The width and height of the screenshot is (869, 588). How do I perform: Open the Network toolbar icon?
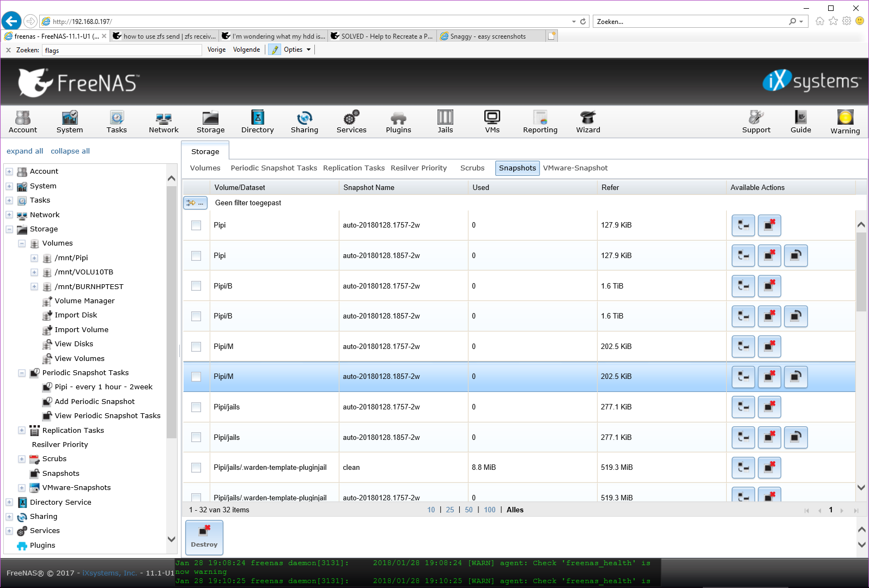coord(163,122)
